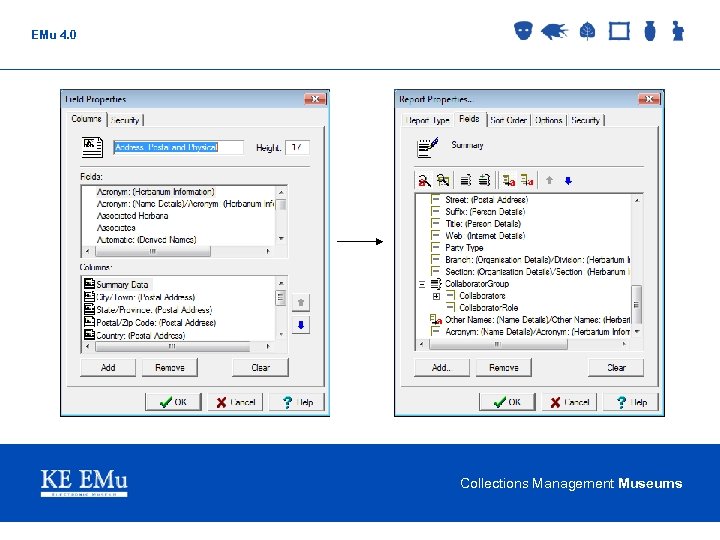Click Add button in Field Properties
Screen dimensions: 720x540
click(108, 367)
